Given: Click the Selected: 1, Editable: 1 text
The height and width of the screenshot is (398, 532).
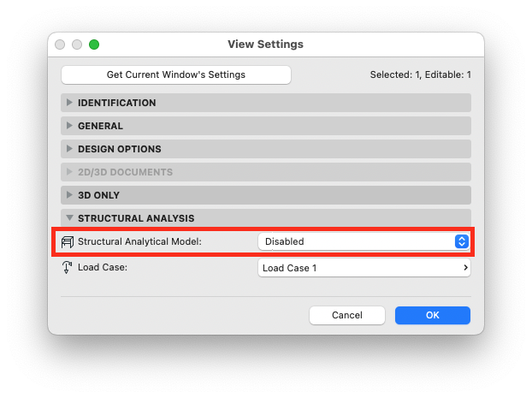Looking at the screenshot, I should click(420, 74).
